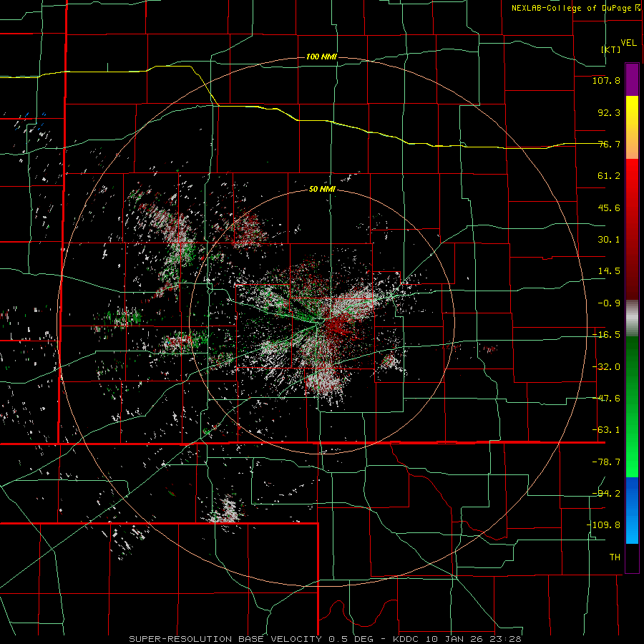This screenshot has height=644, width=644.
Task: Pick the black TH segment of color bar
Action: click(x=632, y=557)
